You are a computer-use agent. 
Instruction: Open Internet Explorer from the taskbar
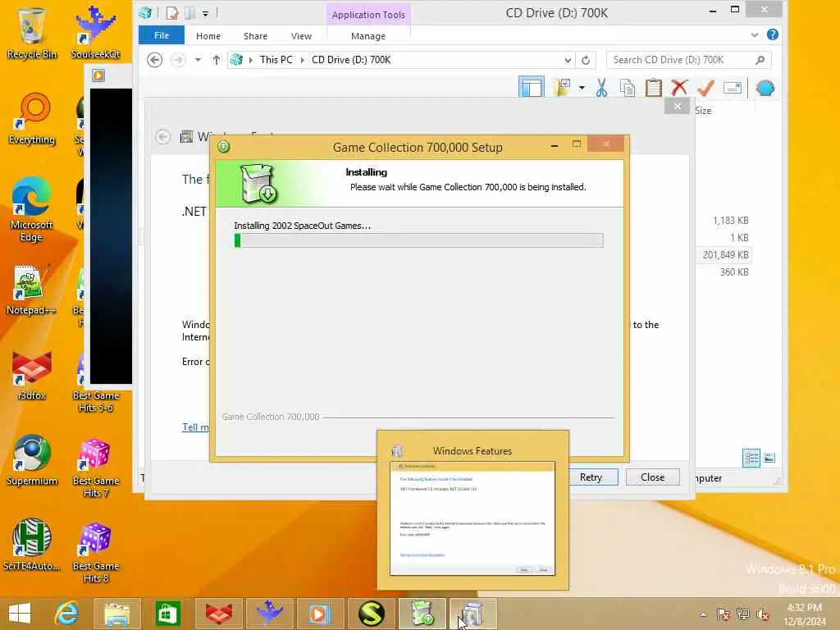click(x=66, y=614)
